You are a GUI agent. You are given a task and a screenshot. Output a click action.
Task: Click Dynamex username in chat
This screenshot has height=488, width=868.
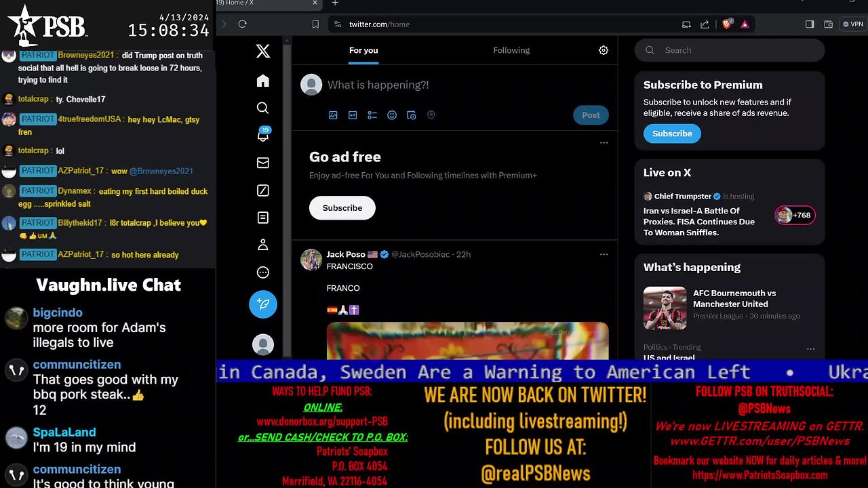[74, 192]
